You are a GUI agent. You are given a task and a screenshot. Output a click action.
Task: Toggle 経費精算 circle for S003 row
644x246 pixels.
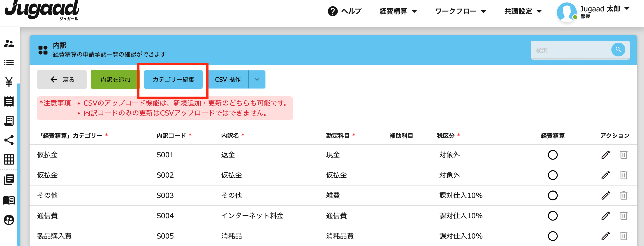[553, 195]
